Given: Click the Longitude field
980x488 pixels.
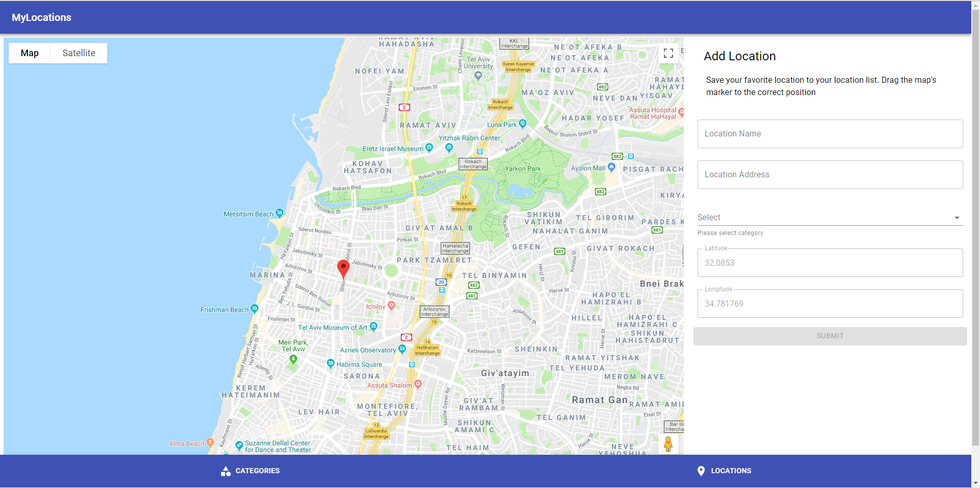Looking at the screenshot, I should point(830,304).
